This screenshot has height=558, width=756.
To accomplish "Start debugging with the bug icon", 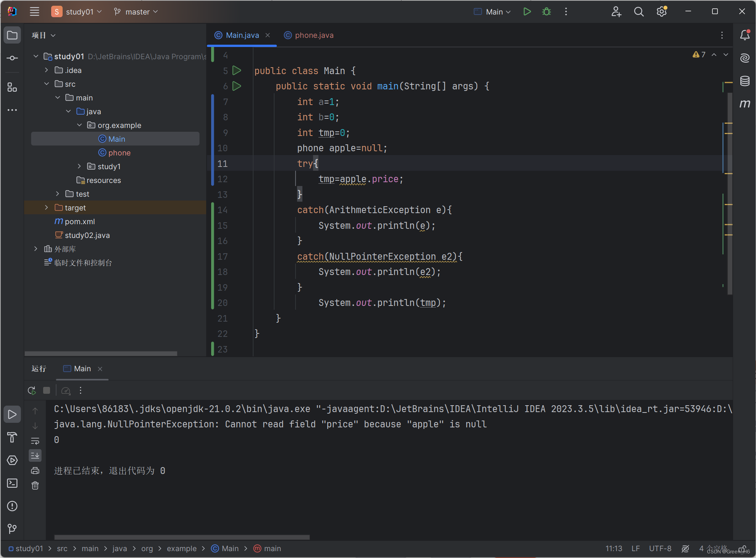I will click(x=546, y=12).
